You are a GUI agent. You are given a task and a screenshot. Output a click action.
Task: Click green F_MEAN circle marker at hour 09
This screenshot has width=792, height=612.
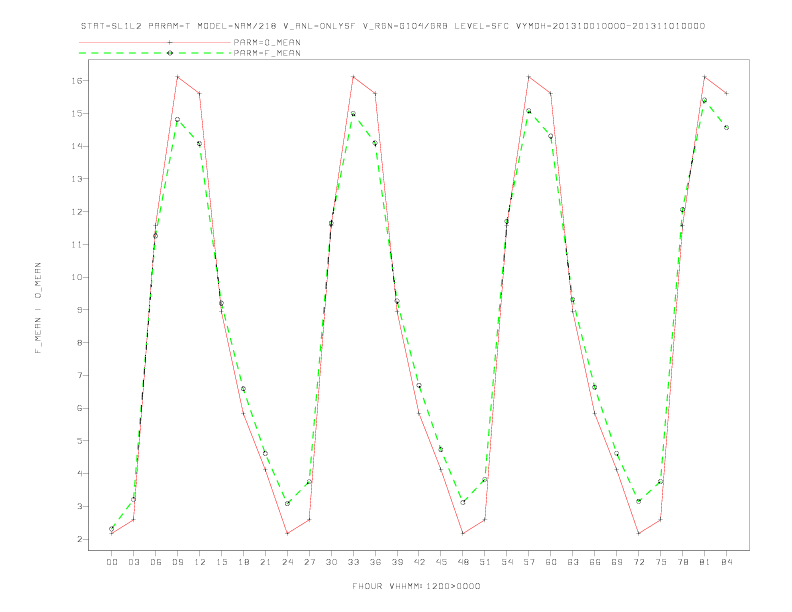[177, 120]
